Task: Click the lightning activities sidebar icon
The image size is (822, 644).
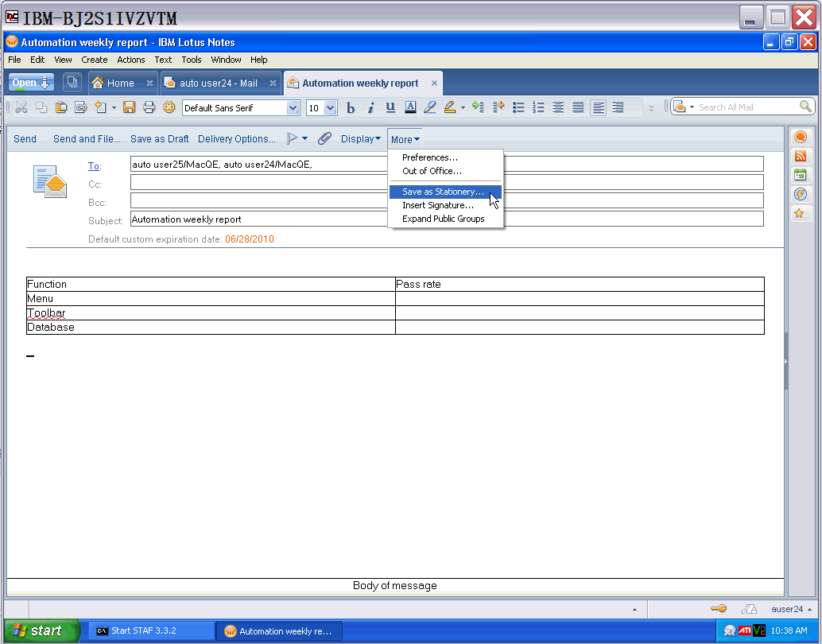Action: point(800,195)
